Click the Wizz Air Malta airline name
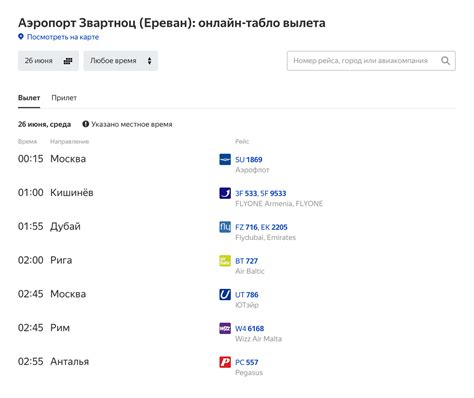Viewport: 474px width, 398px height. (x=258, y=339)
